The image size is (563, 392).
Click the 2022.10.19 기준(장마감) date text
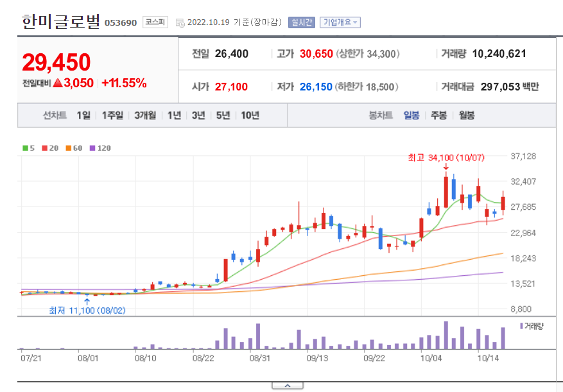(x=234, y=22)
